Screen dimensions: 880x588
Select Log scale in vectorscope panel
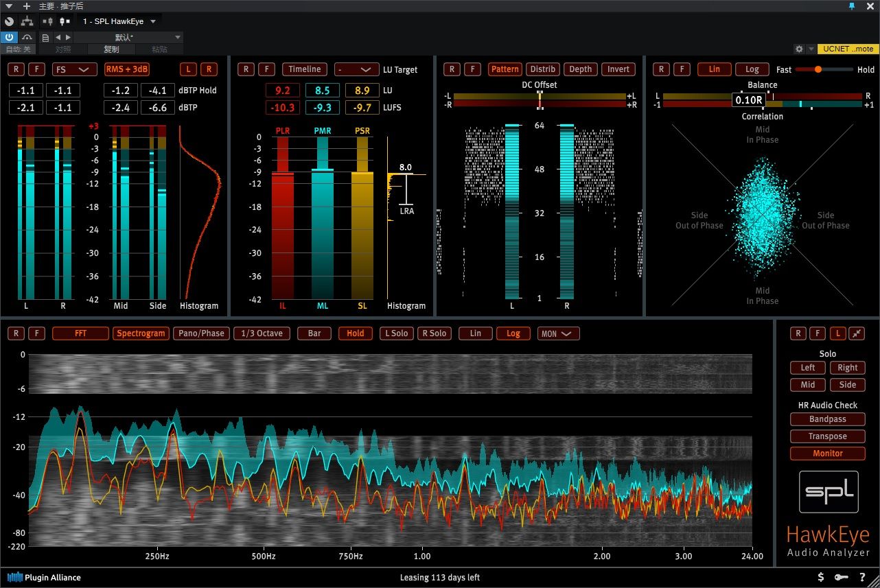[x=752, y=69]
